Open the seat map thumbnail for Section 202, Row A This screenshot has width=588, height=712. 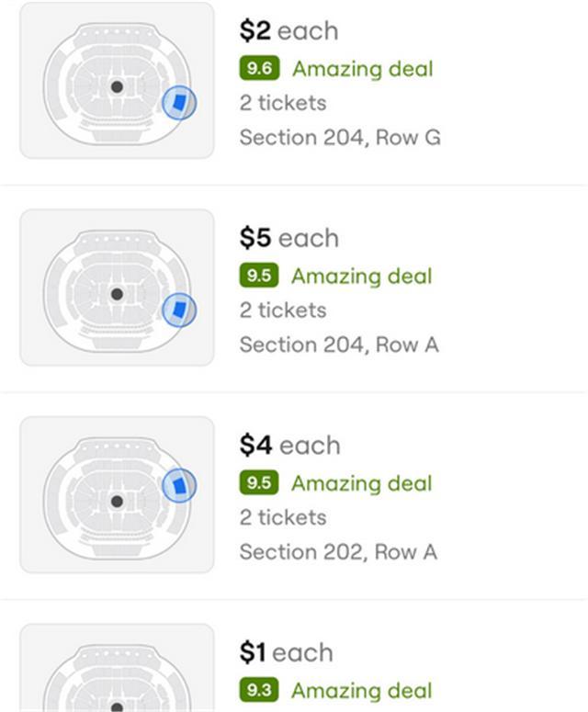click(x=117, y=495)
